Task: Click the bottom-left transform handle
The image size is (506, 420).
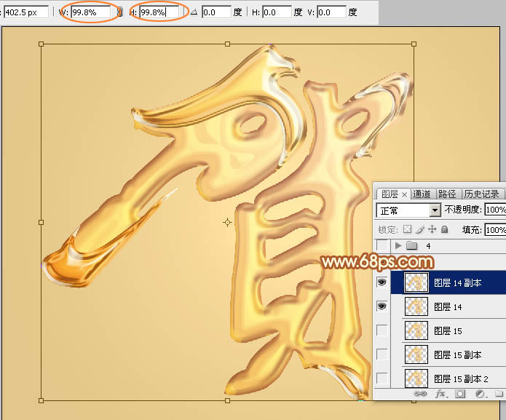Action: [41, 400]
